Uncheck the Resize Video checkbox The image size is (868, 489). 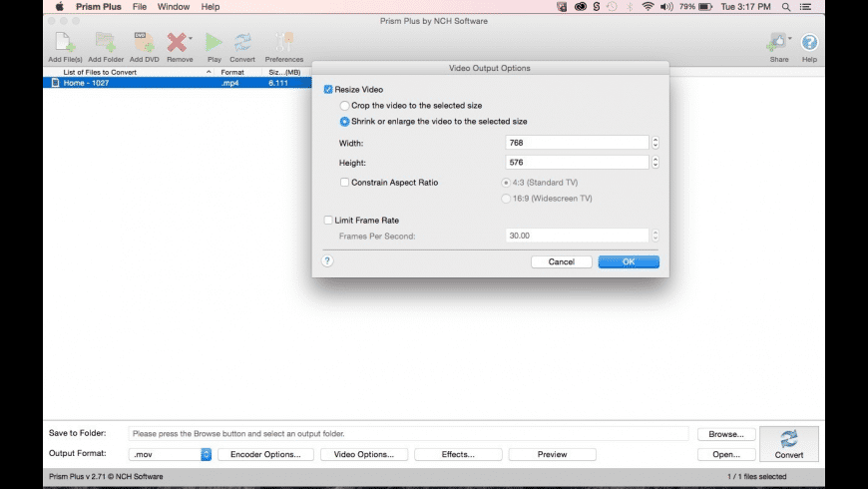[x=328, y=89]
